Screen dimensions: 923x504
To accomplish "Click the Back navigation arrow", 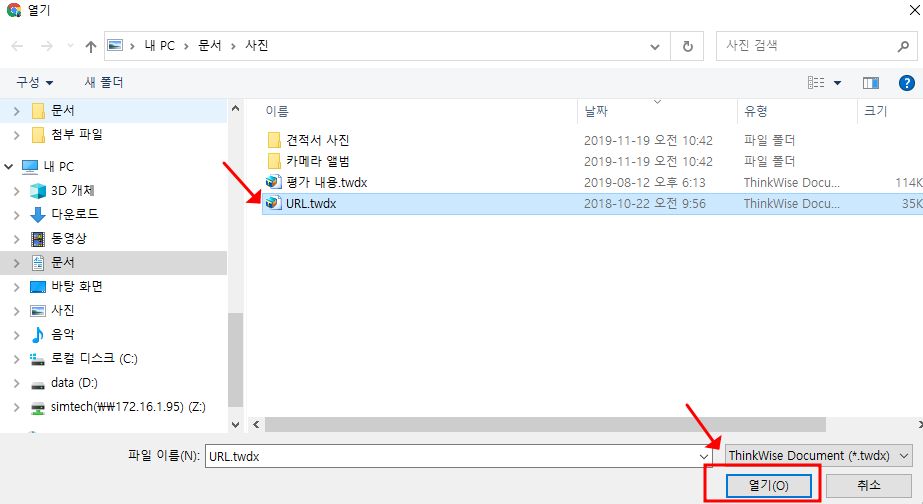I will [17, 46].
